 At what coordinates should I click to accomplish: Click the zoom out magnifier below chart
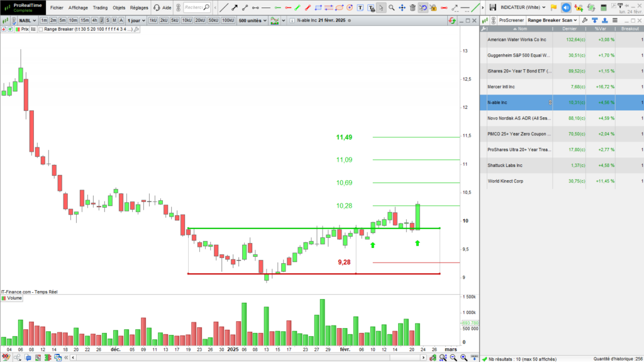pyautogui.click(x=453, y=358)
